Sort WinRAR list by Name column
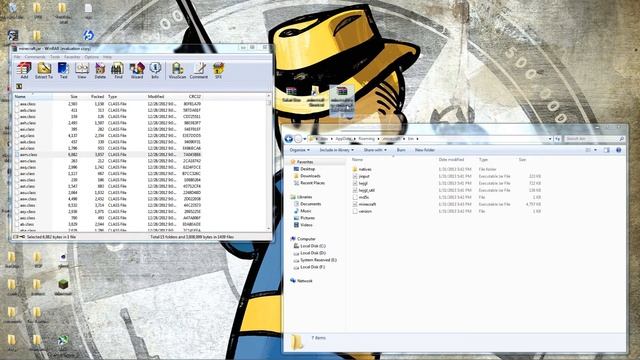640x360 pixels. (33, 97)
